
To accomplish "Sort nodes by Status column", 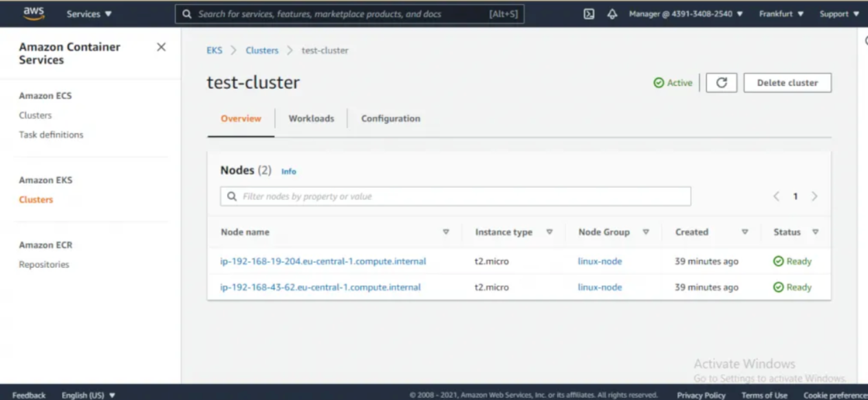I will pos(816,232).
